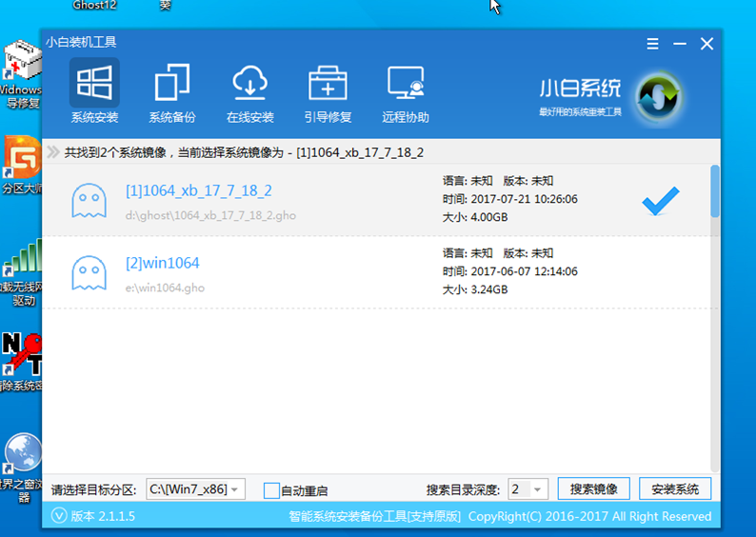
Task: Minimize the 小白装机工具 window
Action: pyautogui.click(x=680, y=44)
